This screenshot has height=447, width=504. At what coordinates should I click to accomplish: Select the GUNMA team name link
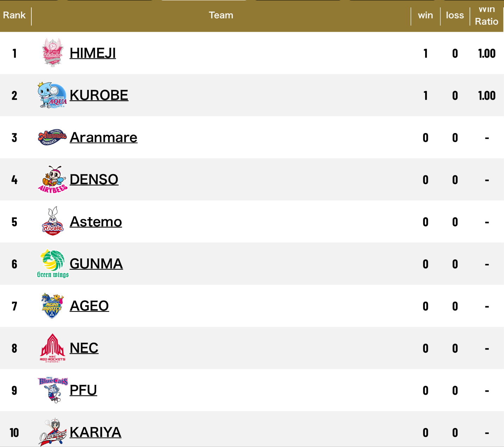[x=96, y=264]
